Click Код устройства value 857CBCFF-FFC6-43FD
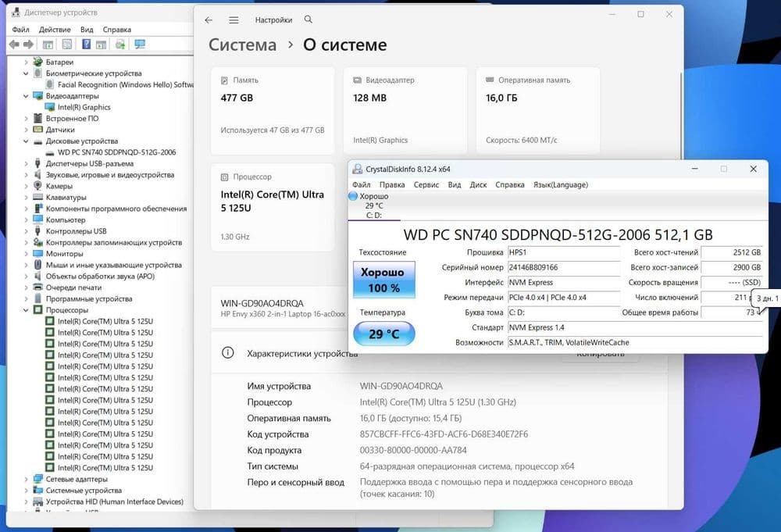Image resolution: width=781 pixels, height=532 pixels. 444,434
